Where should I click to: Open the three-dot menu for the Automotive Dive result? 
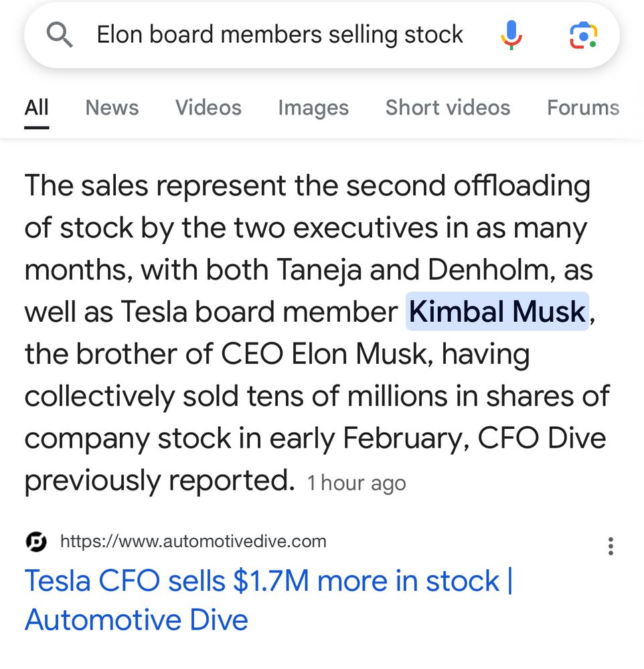[x=611, y=546]
